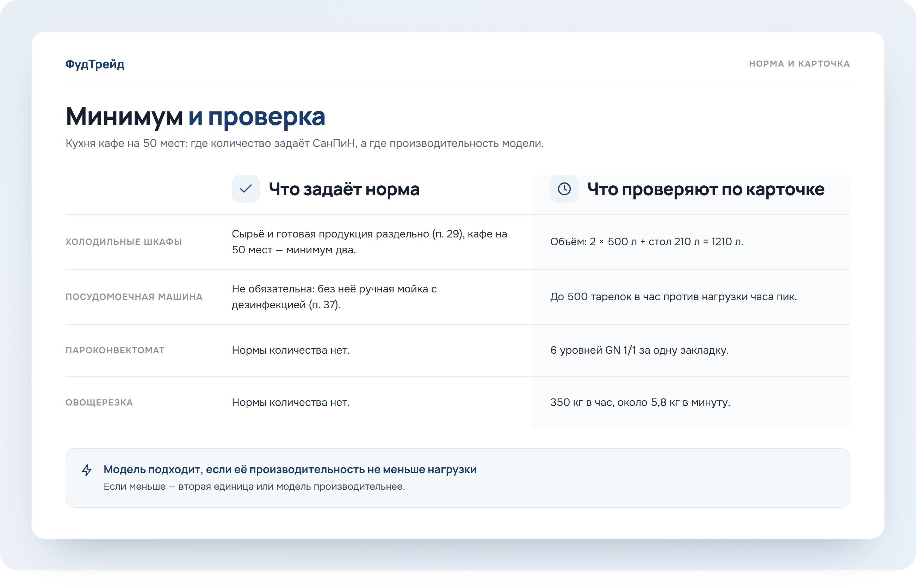Click Нормы количества нет in ОВОЩЕРЕЗКА row
The image size is (916, 588).
point(291,402)
